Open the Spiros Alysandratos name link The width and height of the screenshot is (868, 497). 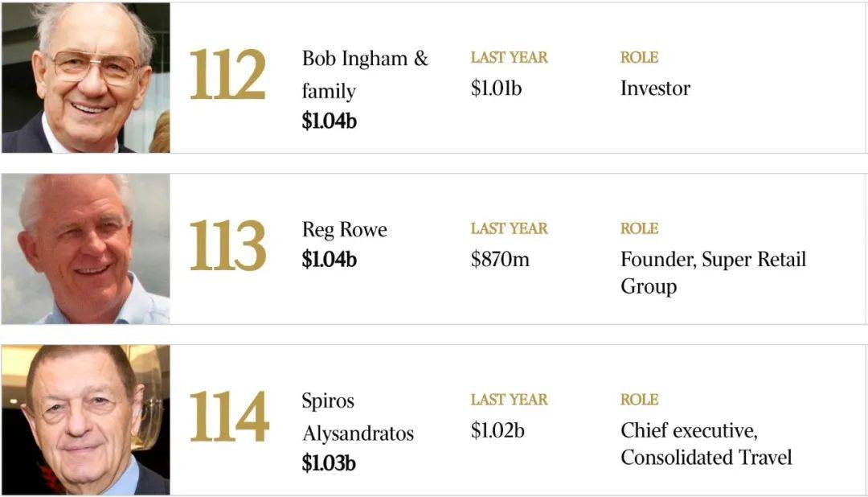[x=358, y=417]
